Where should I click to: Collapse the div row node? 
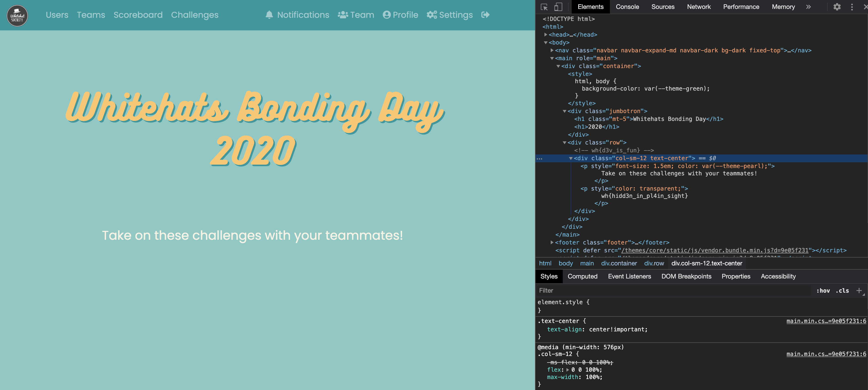pyautogui.click(x=564, y=143)
